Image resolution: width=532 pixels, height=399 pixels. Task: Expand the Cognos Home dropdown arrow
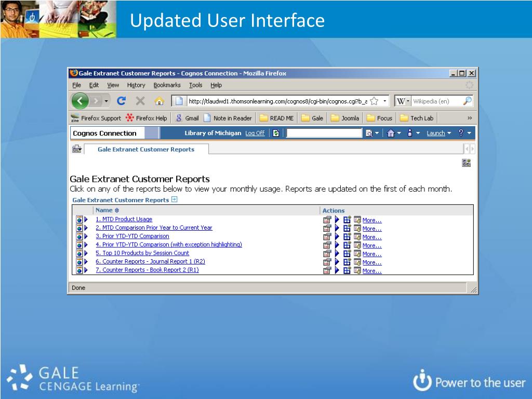pos(398,133)
